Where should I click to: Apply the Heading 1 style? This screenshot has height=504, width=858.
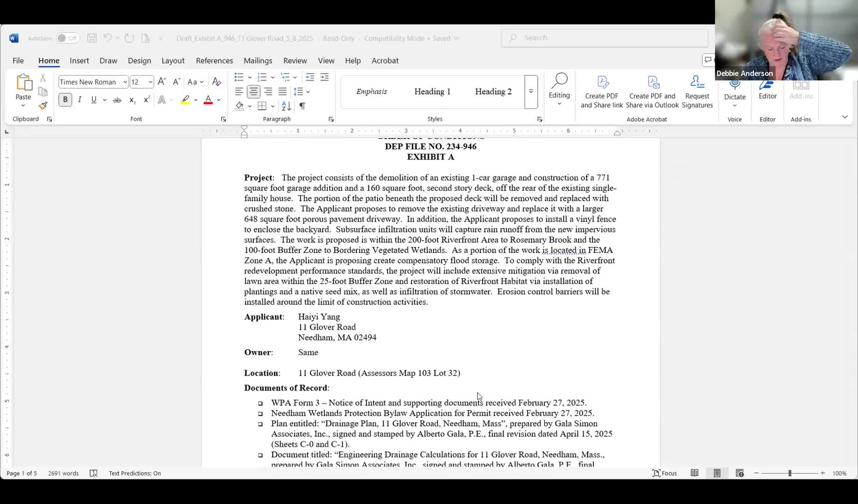pos(432,92)
